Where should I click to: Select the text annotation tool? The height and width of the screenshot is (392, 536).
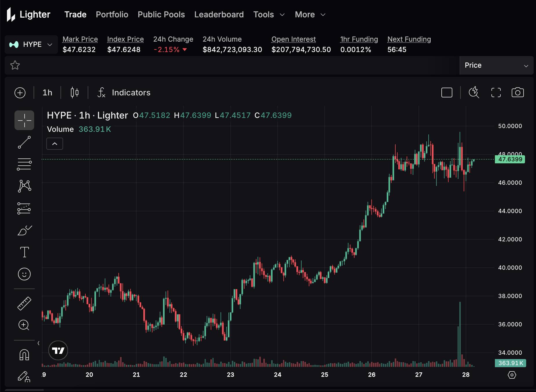coord(24,252)
